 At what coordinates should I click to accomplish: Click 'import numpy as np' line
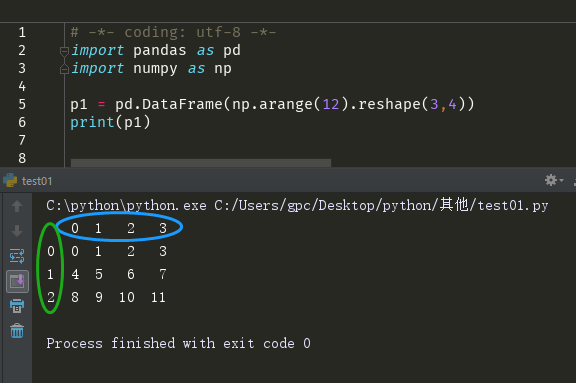[151, 68]
